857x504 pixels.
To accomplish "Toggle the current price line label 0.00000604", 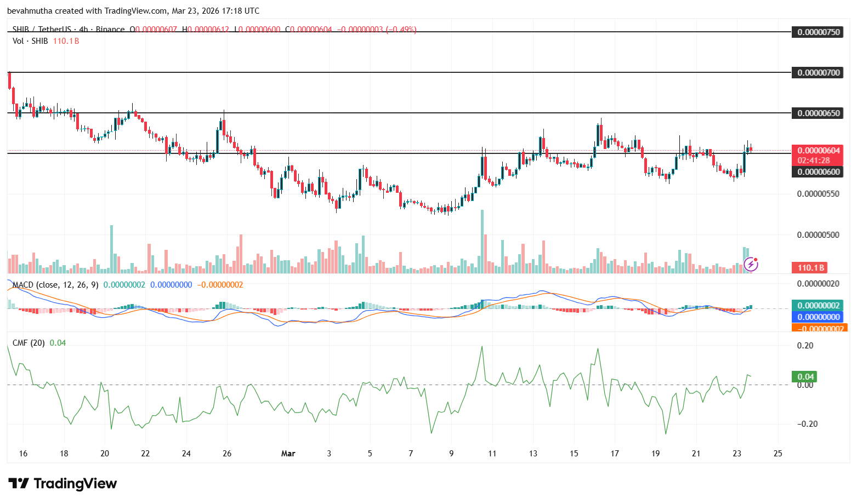I will coord(817,149).
